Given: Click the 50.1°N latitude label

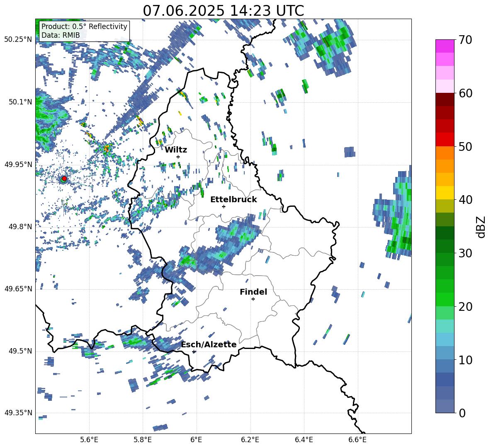Looking at the screenshot, I should coord(20,102).
